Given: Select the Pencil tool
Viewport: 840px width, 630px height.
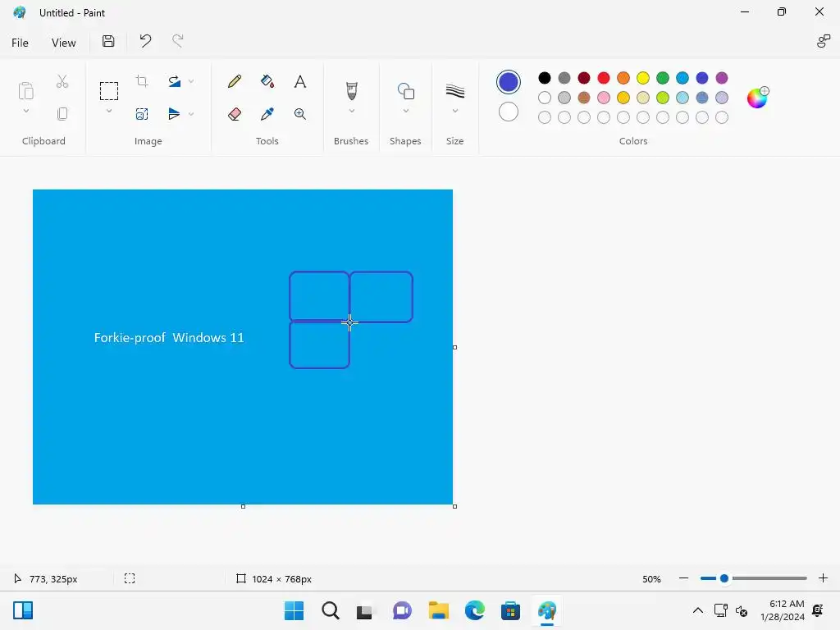Looking at the screenshot, I should point(234,81).
